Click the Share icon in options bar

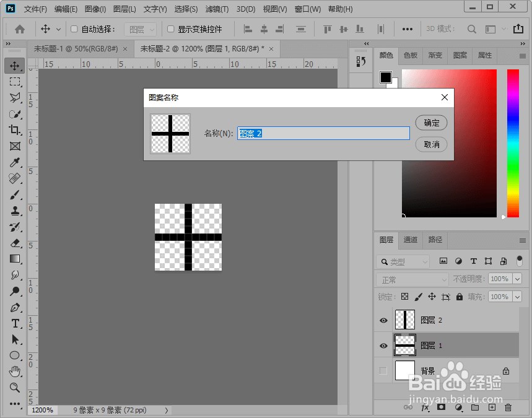pyautogui.click(x=518, y=29)
